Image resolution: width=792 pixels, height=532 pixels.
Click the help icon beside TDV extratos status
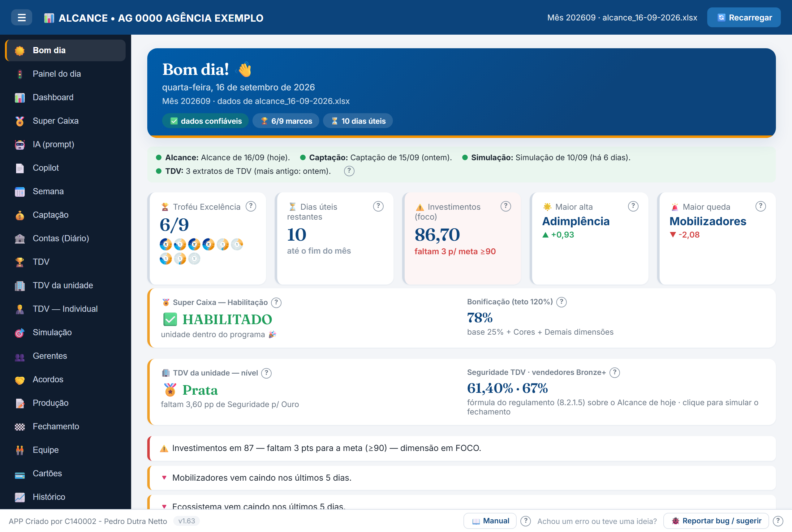click(x=349, y=171)
